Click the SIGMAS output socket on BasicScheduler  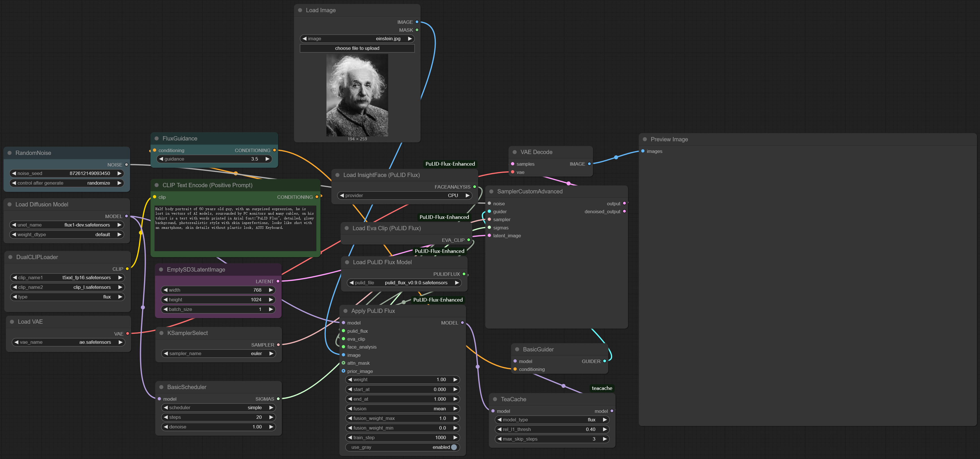coord(278,399)
